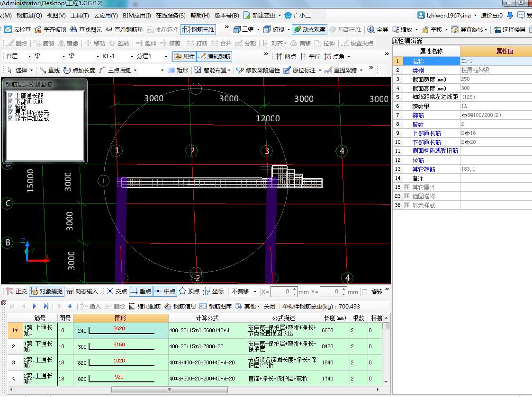
Task: Toggle 对象捕捉 object snap
Action: point(46,291)
